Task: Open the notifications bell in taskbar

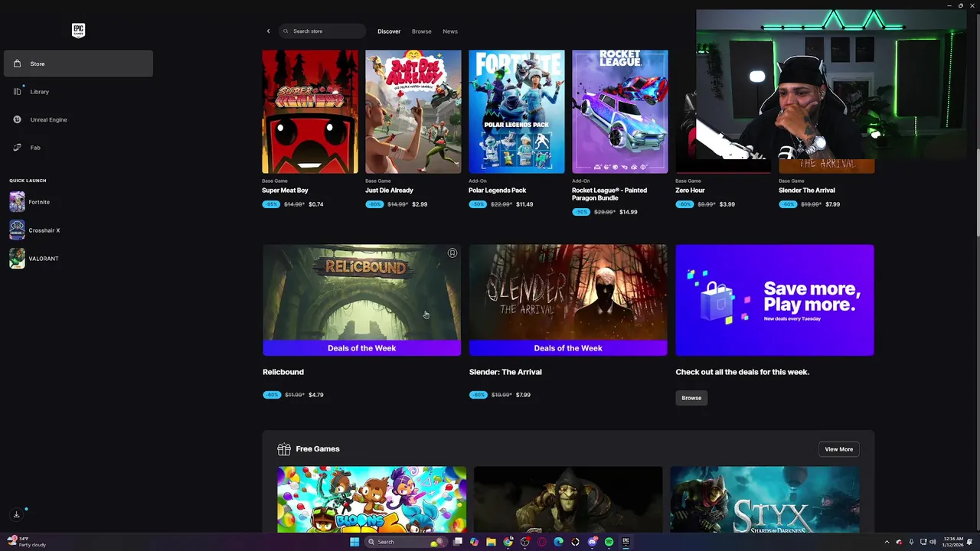Action: click(969, 542)
